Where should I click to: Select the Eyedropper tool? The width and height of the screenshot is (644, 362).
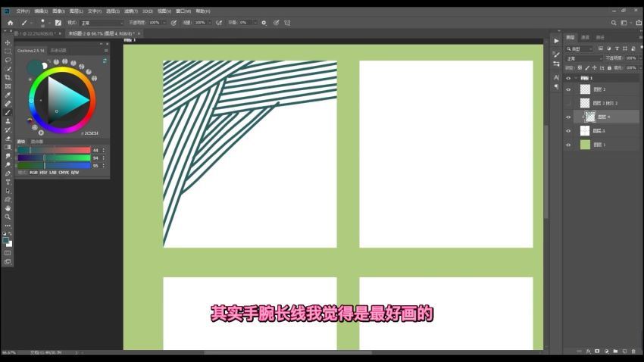pos(8,95)
